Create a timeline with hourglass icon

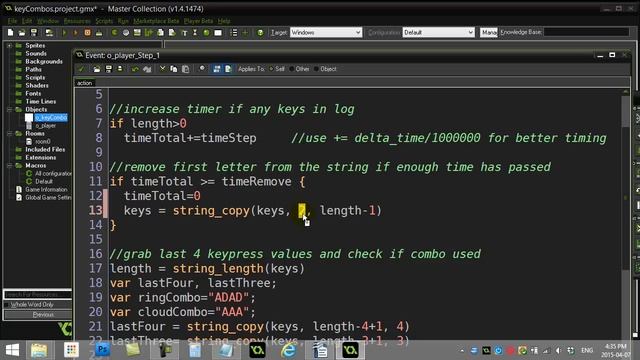[x=195, y=32]
